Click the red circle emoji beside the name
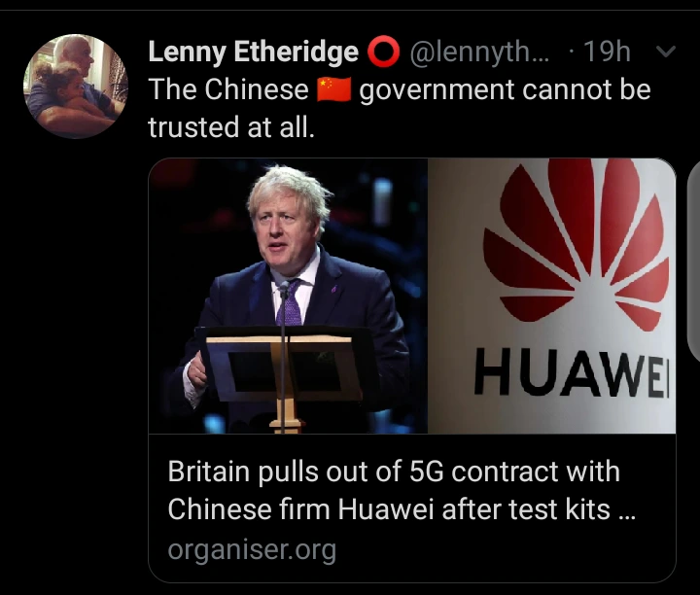This screenshot has width=700, height=595. tap(383, 52)
